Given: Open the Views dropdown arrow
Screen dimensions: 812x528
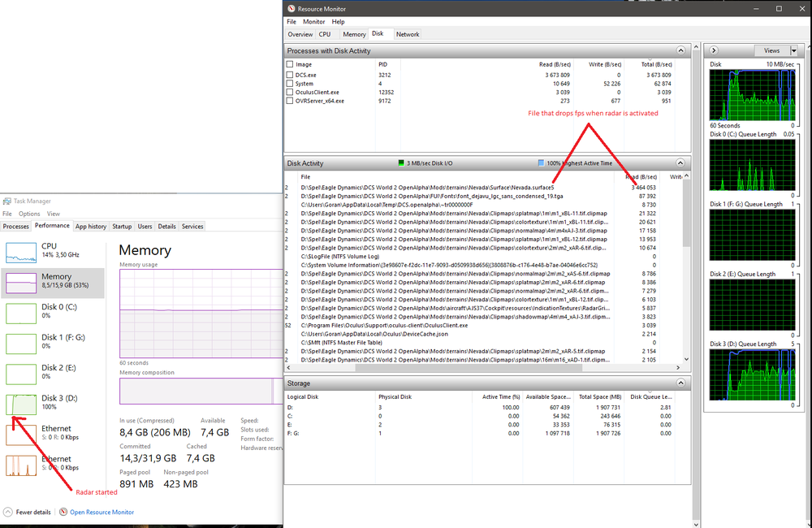Looking at the screenshot, I should click(x=794, y=50).
